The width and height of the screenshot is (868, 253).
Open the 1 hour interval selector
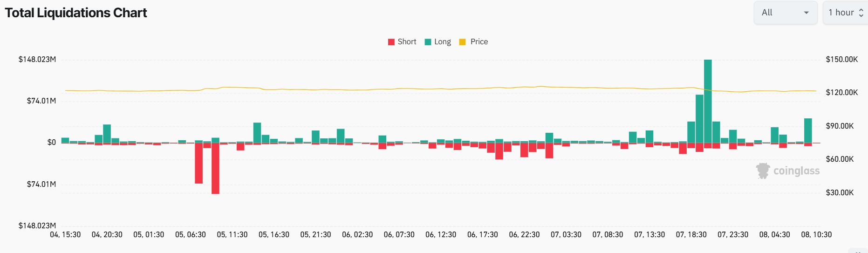pyautogui.click(x=844, y=13)
